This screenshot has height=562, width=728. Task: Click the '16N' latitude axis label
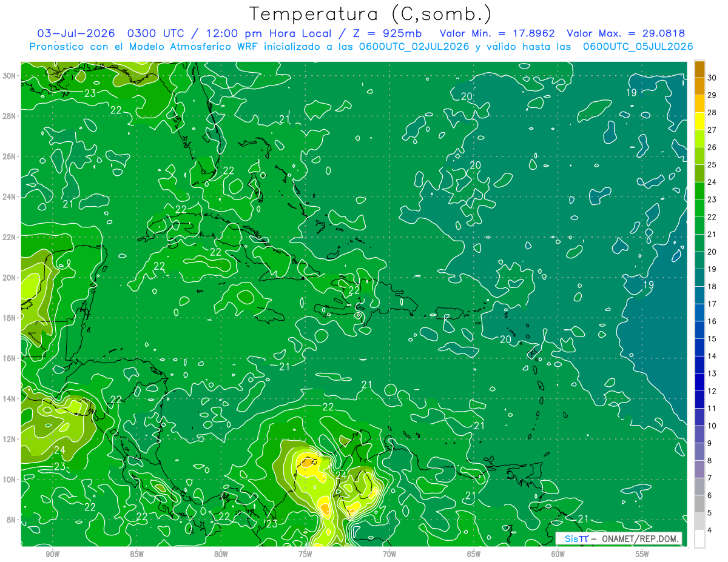tap(9, 358)
